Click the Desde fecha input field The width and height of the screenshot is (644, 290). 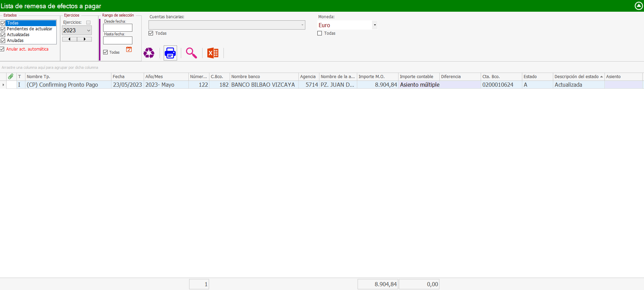(118, 28)
